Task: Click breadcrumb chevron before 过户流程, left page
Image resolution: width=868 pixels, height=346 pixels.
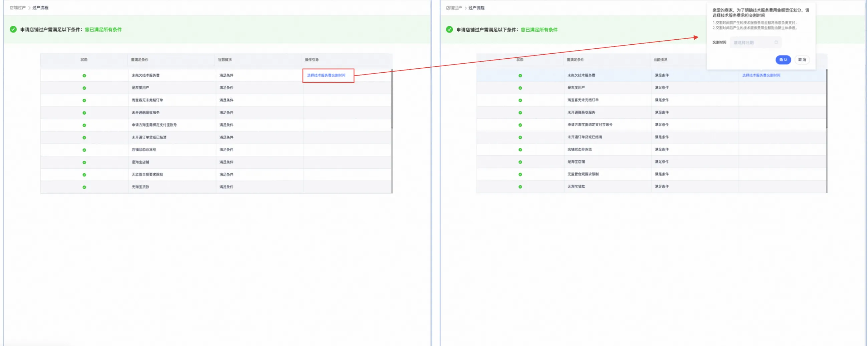Action: click(29, 8)
